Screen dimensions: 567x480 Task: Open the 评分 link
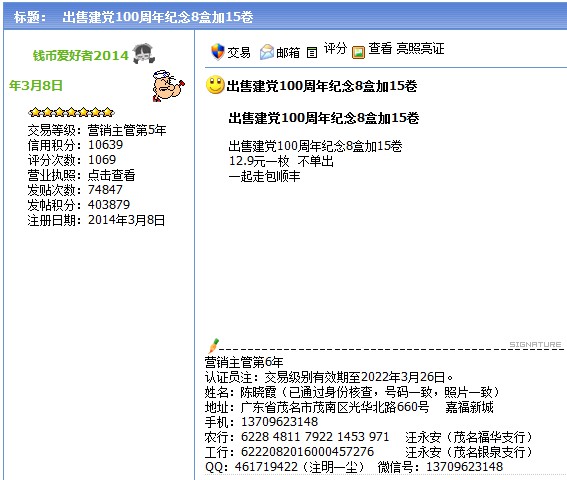(335, 48)
